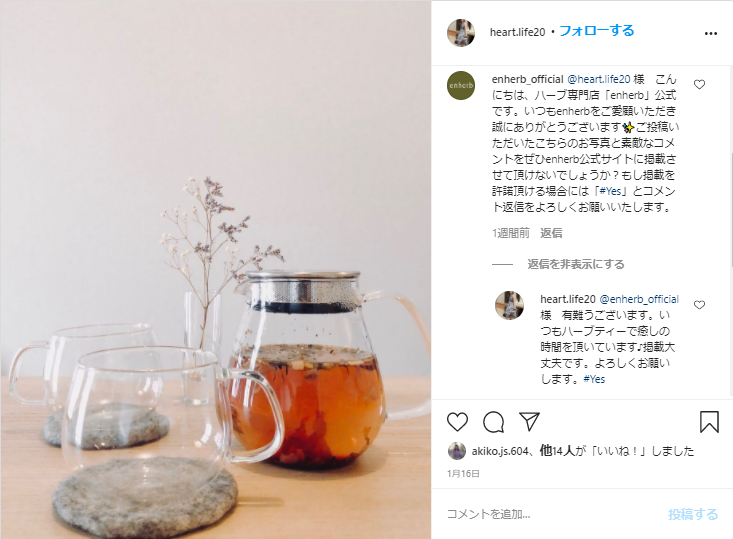Collapse replies with 返信を非表示にする
This screenshot has width=733, height=539.
click(575, 264)
